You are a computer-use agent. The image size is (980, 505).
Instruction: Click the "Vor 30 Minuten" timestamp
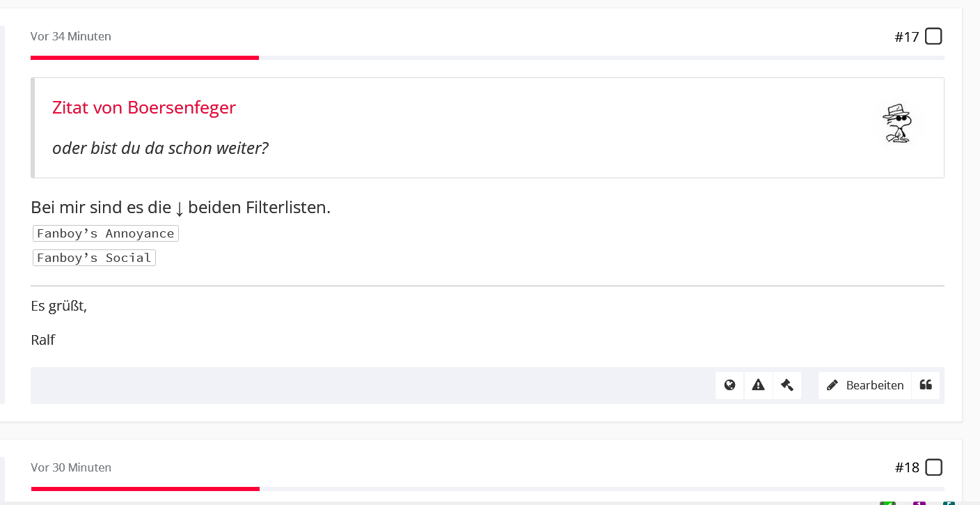pyautogui.click(x=71, y=467)
